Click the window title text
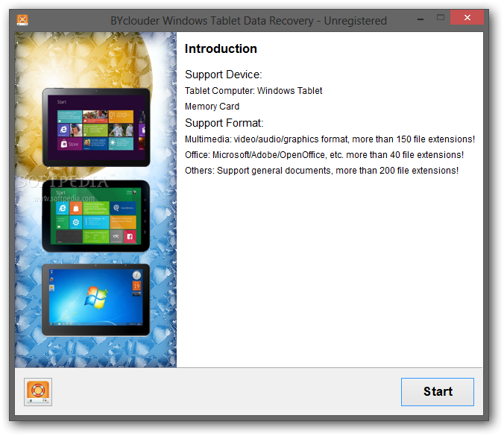 (248, 21)
